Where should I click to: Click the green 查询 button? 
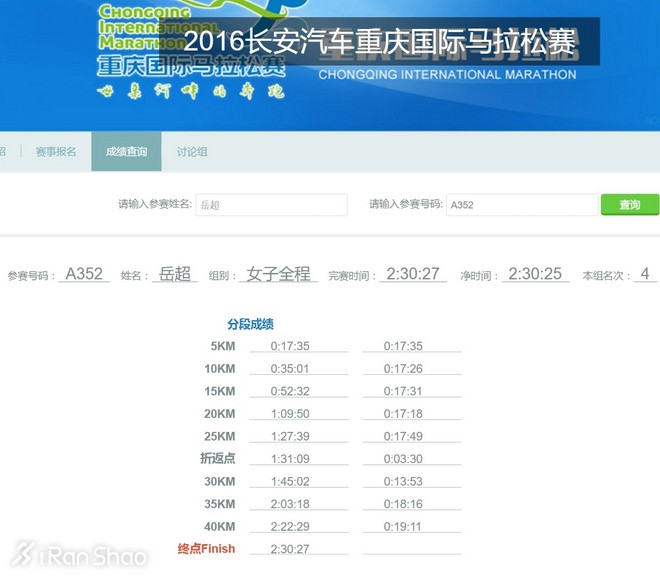tap(630, 205)
